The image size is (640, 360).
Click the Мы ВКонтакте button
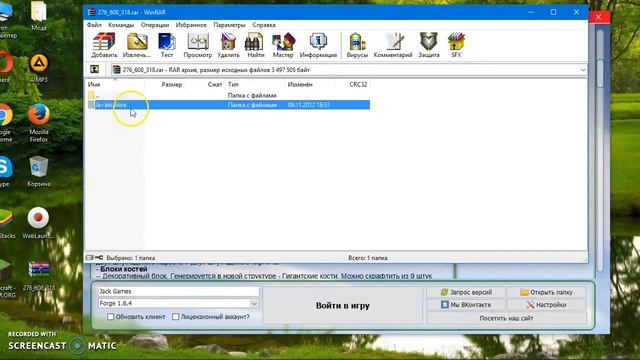coord(466,305)
